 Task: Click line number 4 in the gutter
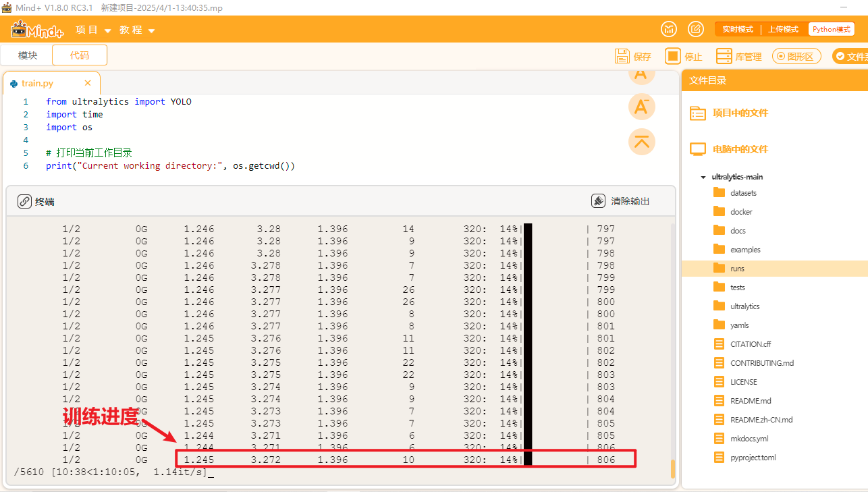coord(26,140)
